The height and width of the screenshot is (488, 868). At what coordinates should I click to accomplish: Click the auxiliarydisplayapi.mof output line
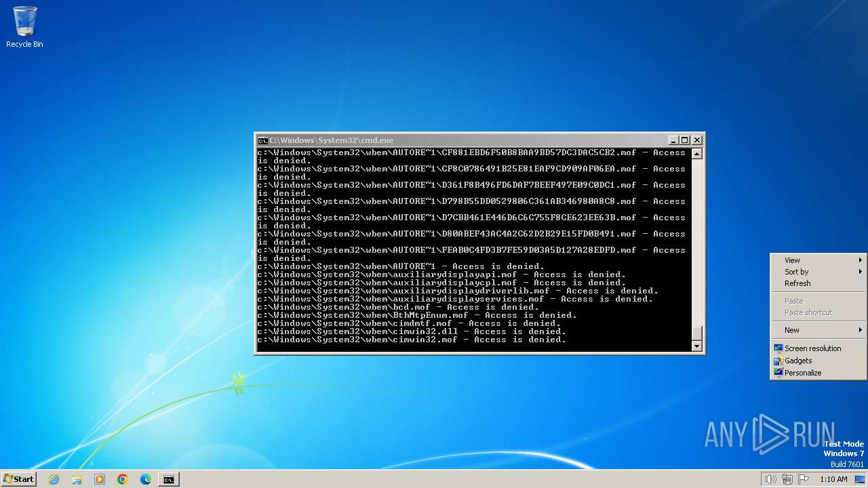click(x=441, y=274)
